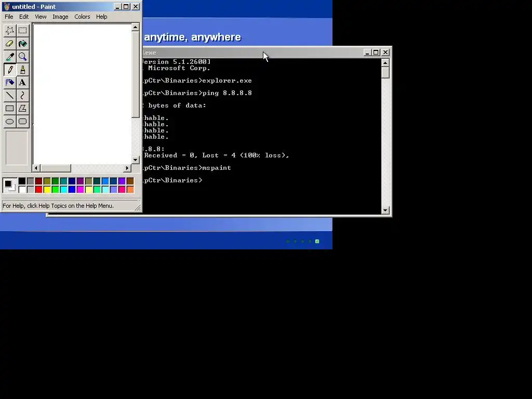Image resolution: width=532 pixels, height=399 pixels.
Task: Close the command prompt window
Action: 385,52
